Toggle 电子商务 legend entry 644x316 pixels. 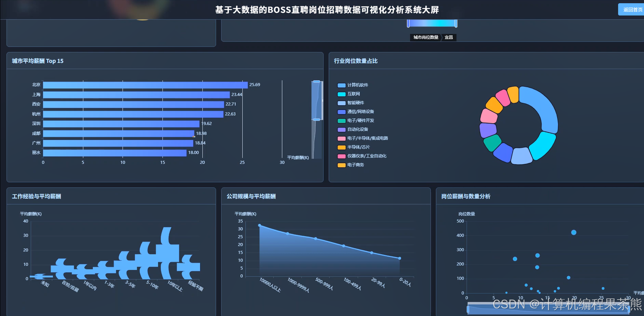click(351, 165)
